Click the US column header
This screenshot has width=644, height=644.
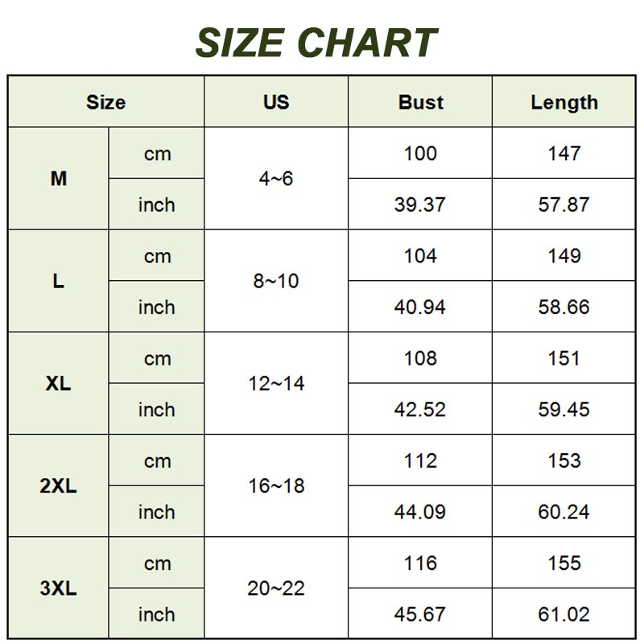pyautogui.click(x=276, y=102)
